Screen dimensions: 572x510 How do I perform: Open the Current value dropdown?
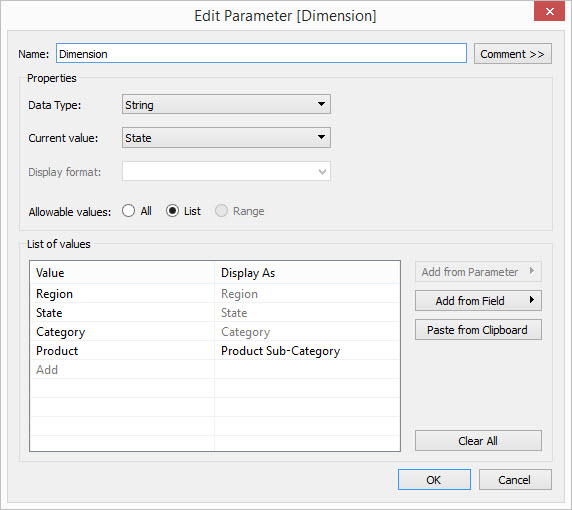[226, 138]
